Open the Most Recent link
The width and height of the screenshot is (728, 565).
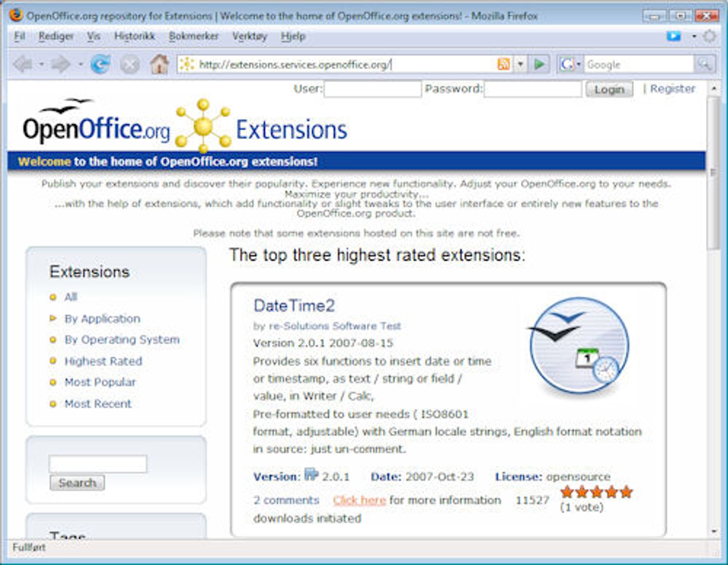pyautogui.click(x=98, y=404)
